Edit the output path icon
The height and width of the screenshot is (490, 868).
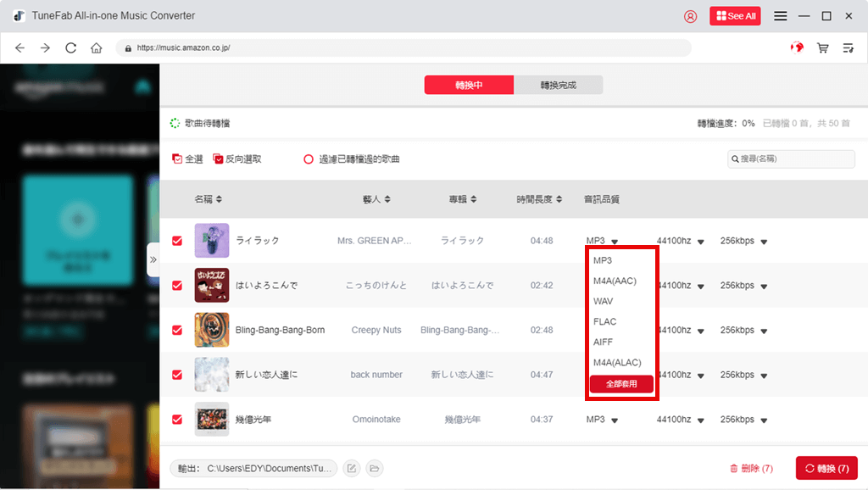tap(352, 469)
